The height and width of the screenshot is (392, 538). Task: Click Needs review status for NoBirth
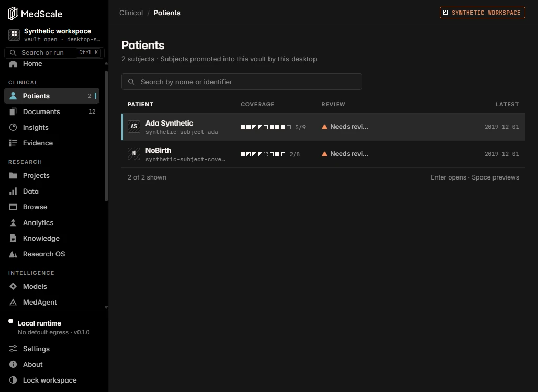[345, 154]
